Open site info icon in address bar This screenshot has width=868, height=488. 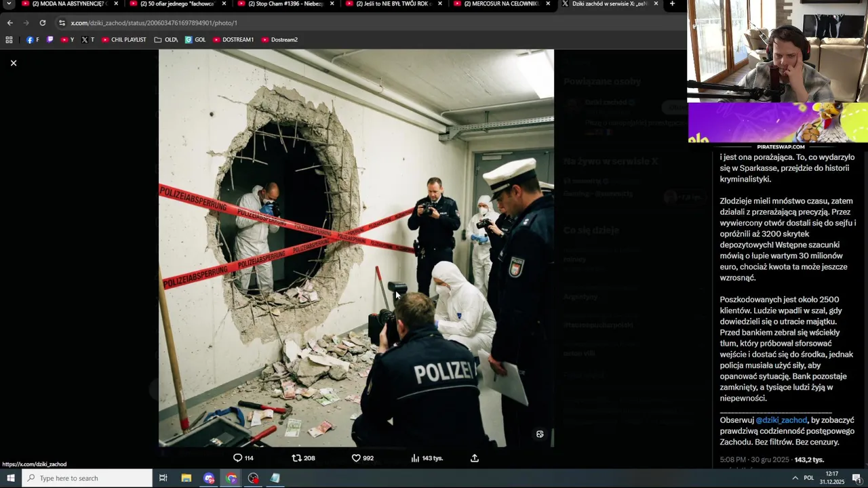coord(62,23)
